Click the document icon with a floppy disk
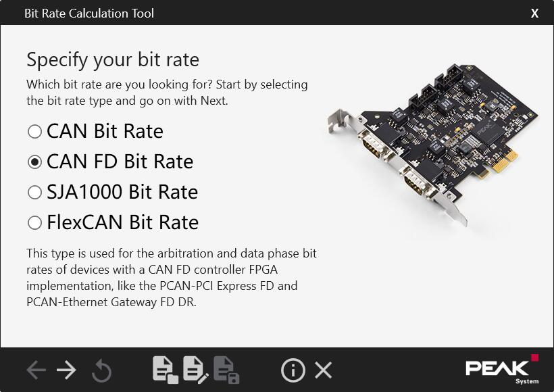 click(226, 370)
